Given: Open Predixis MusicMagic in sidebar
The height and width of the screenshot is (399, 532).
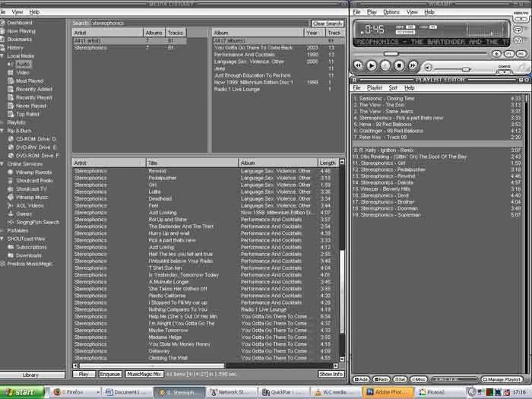Looking at the screenshot, I should pyautogui.click(x=30, y=264).
